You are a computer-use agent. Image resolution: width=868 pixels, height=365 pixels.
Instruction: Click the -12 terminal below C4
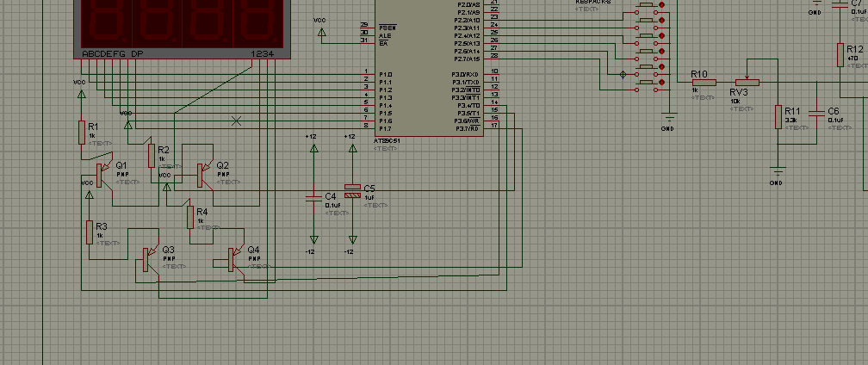click(x=313, y=240)
